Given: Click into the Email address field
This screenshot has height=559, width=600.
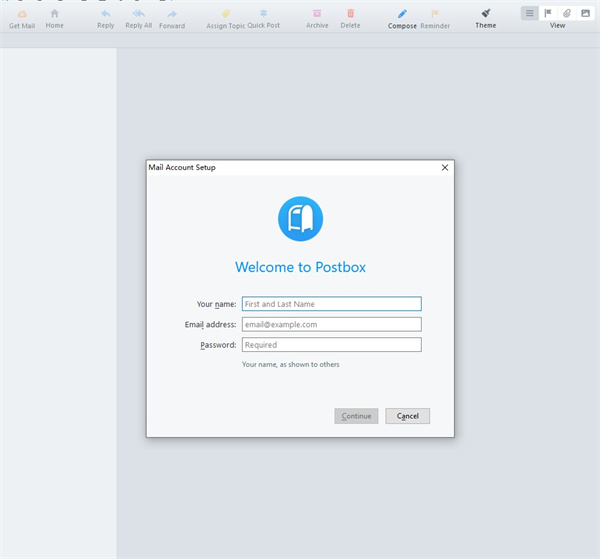Looking at the screenshot, I should point(331,324).
